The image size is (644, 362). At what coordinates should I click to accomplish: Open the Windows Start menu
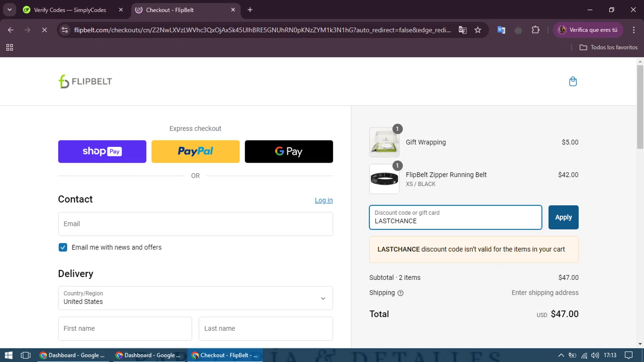[x=9, y=355]
